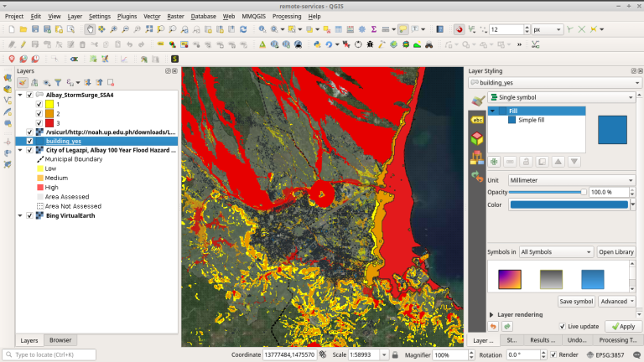This screenshot has width=644, height=362.
Task: Click the black bug plugin icon
Action: pyautogui.click(x=370, y=44)
